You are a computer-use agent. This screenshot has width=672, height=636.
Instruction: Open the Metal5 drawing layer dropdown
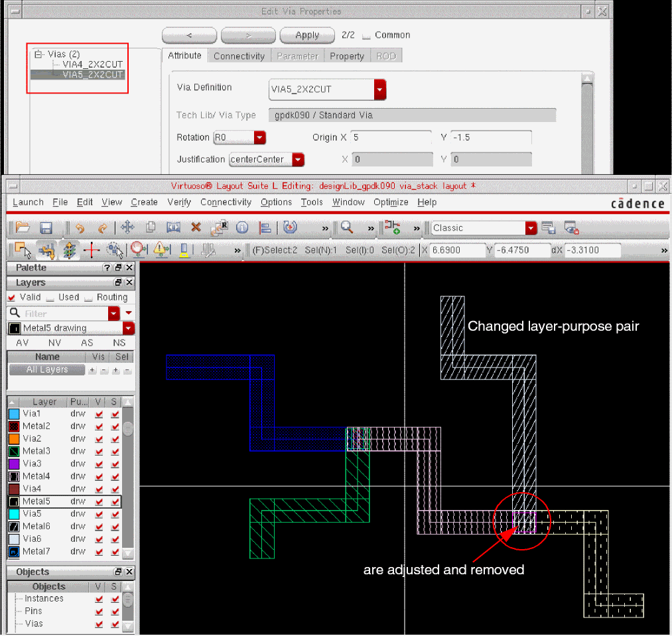point(128,328)
